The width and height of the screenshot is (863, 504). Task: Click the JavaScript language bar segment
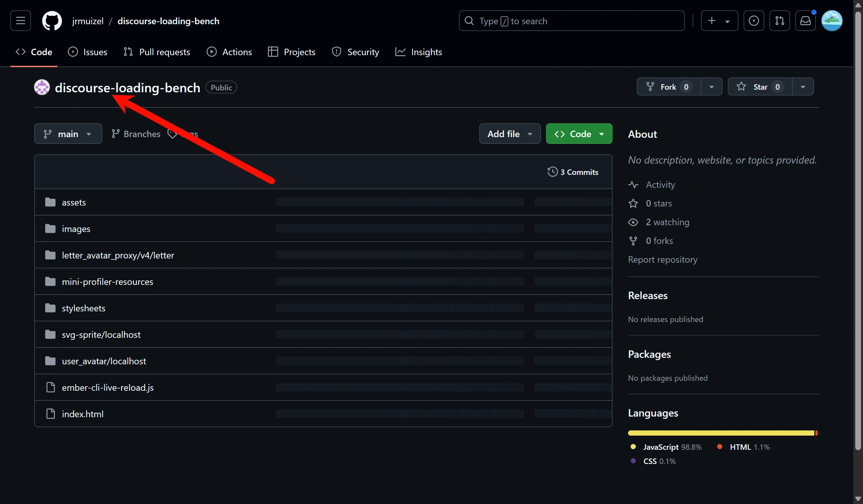click(x=721, y=433)
